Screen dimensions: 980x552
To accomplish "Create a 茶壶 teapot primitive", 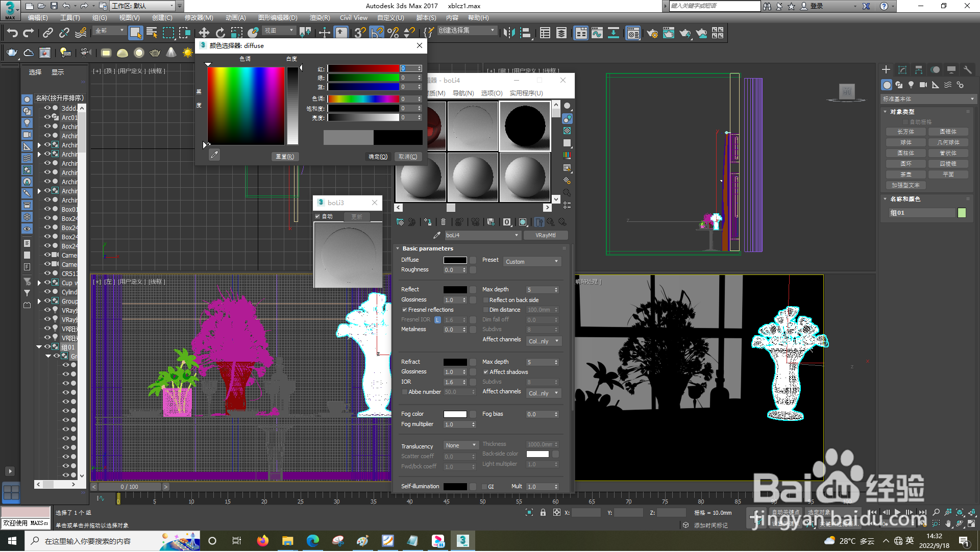I will pos(906,174).
